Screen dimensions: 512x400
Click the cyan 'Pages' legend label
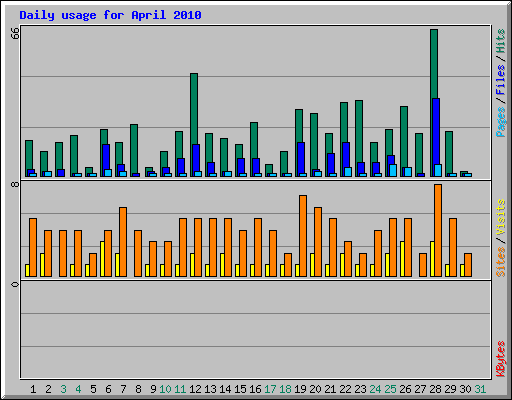pyautogui.click(x=500, y=122)
